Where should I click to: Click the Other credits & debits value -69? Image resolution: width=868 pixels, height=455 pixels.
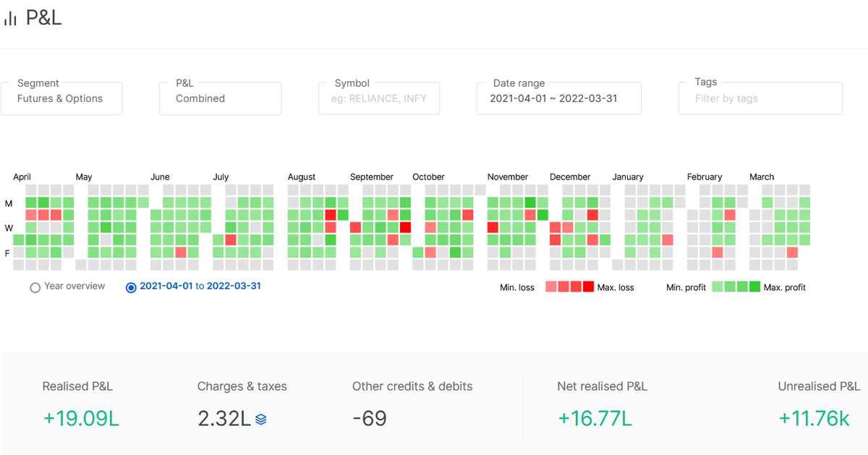tap(370, 418)
